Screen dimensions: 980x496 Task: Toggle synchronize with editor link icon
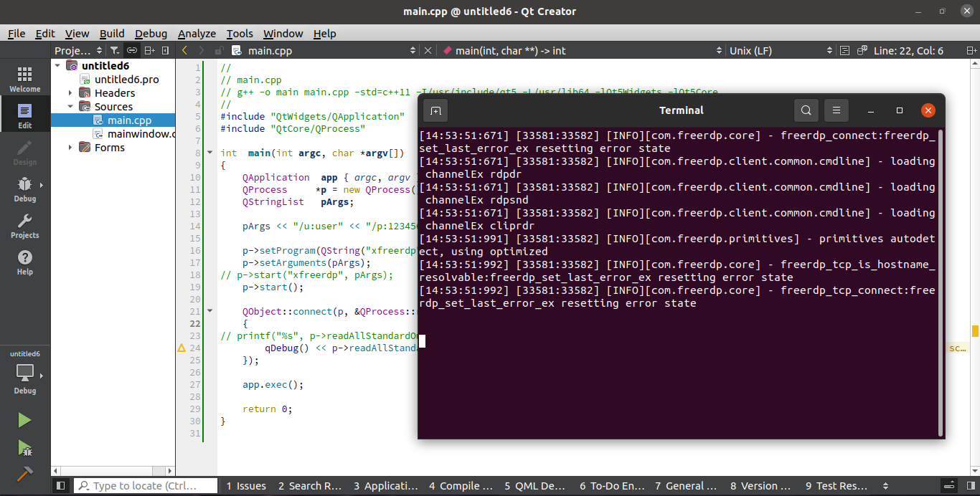pyautogui.click(x=132, y=51)
